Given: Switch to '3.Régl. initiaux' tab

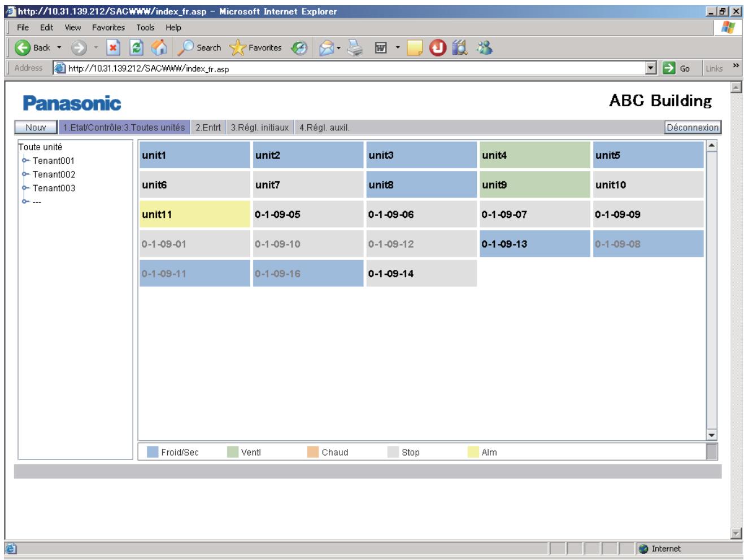Looking at the screenshot, I should tap(260, 128).
